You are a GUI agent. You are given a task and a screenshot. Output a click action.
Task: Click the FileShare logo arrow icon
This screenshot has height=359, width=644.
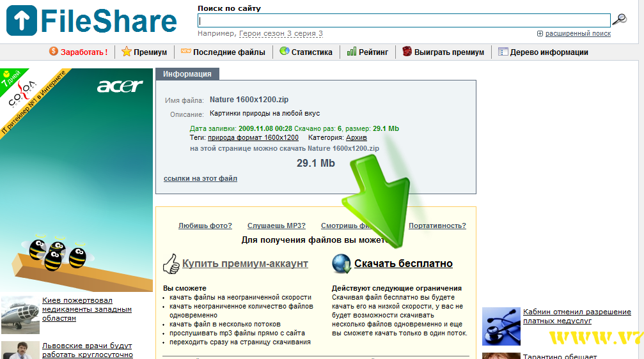pyautogui.click(x=22, y=20)
